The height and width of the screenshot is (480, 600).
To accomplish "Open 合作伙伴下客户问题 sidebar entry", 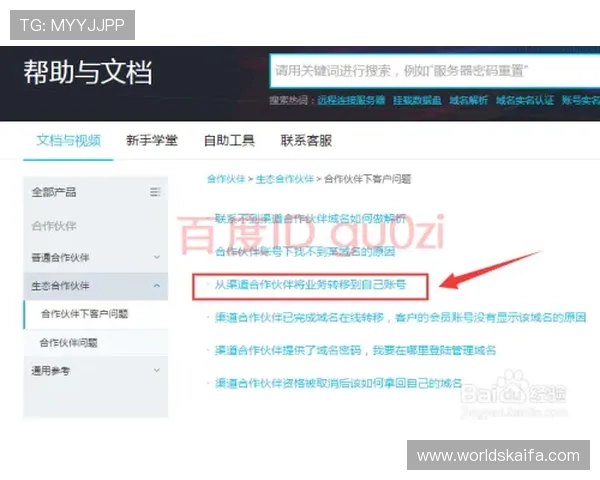I will point(85,314).
